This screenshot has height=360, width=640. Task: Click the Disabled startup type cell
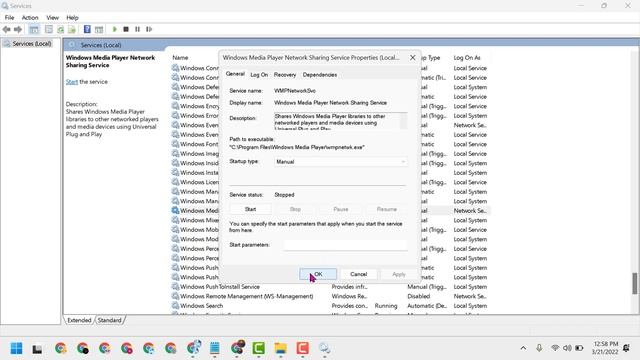click(x=418, y=296)
